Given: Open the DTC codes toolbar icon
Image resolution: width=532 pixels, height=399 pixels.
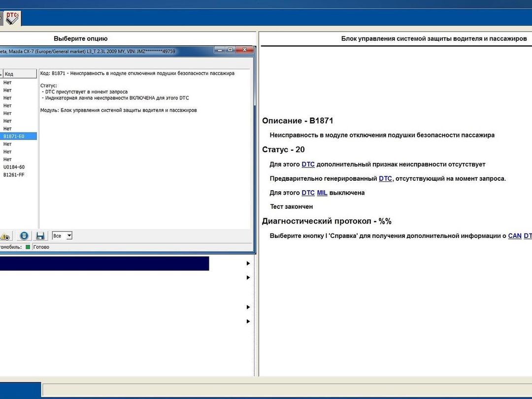Looking at the screenshot, I should pyautogui.click(x=12, y=18).
